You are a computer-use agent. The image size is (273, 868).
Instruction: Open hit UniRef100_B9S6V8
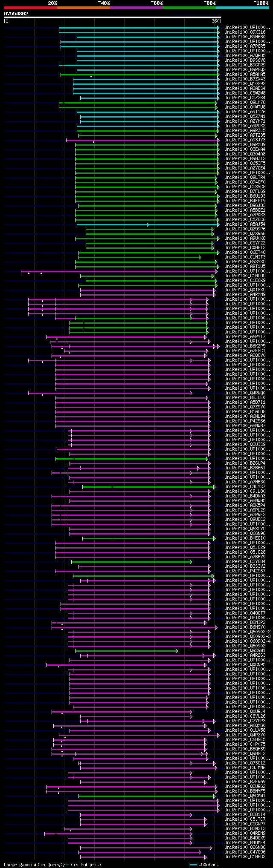[x=245, y=60]
